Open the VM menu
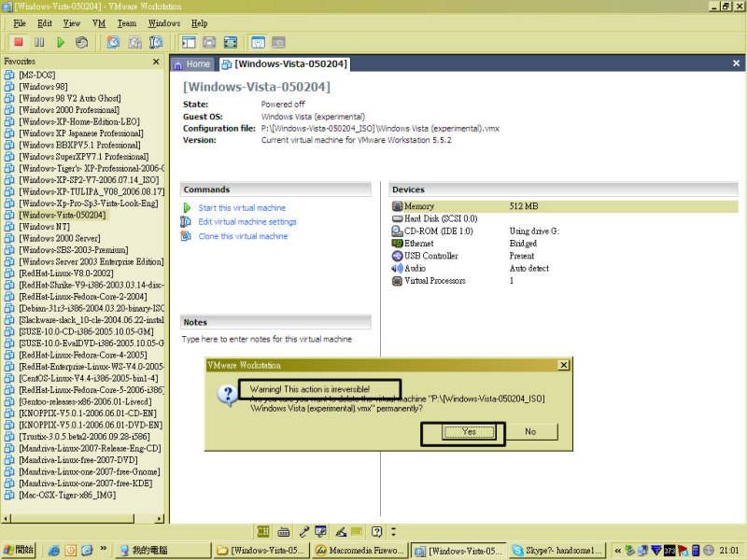The height and width of the screenshot is (560, 747). 99,23
